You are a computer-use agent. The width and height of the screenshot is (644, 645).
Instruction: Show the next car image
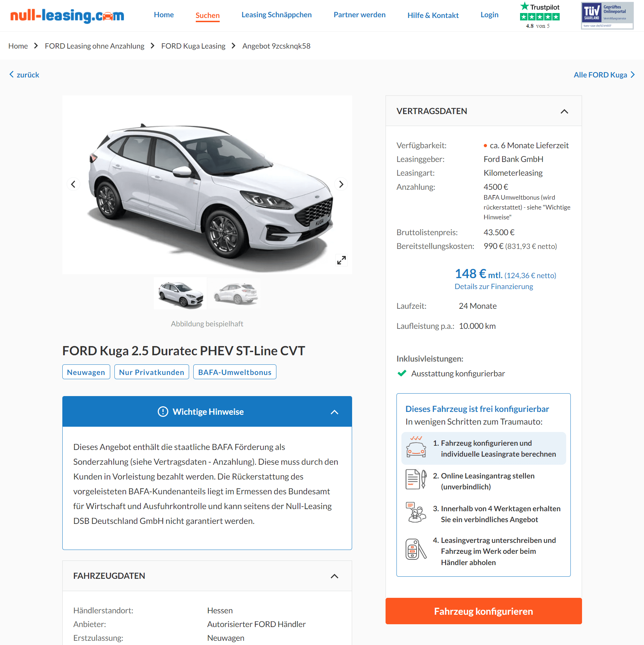[341, 184]
